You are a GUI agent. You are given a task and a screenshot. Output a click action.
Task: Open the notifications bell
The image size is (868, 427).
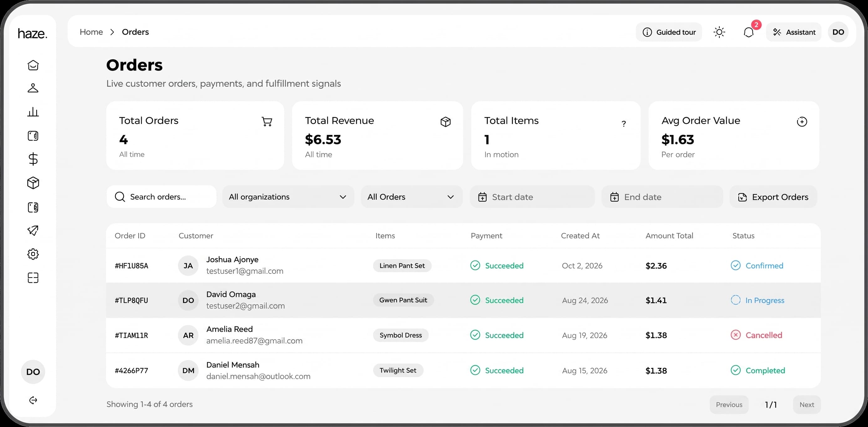(748, 32)
